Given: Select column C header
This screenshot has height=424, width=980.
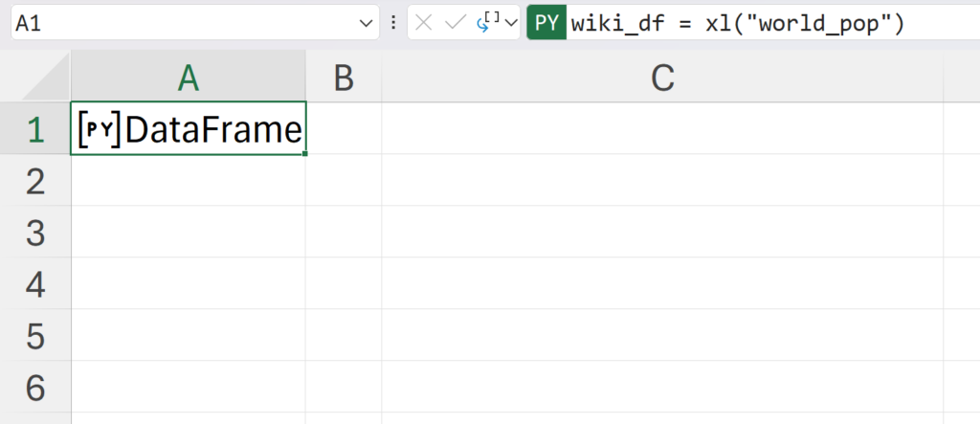Looking at the screenshot, I should [662, 79].
